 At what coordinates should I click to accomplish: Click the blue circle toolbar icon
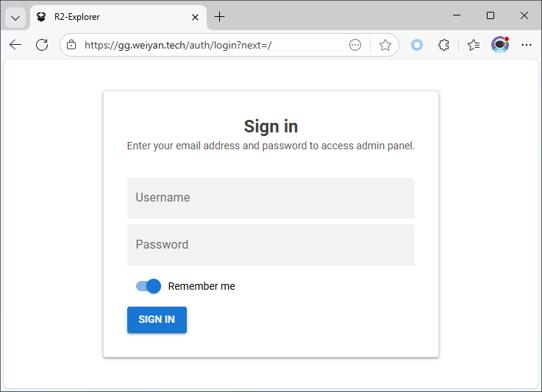[x=417, y=45]
